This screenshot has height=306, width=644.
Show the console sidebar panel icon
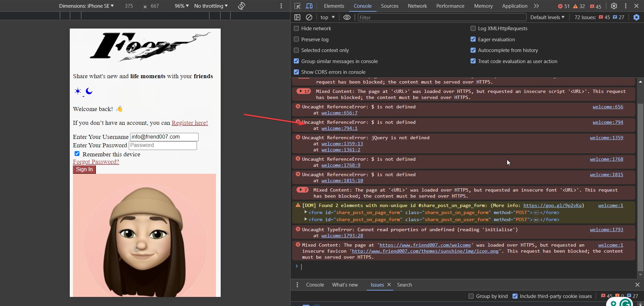[297, 17]
